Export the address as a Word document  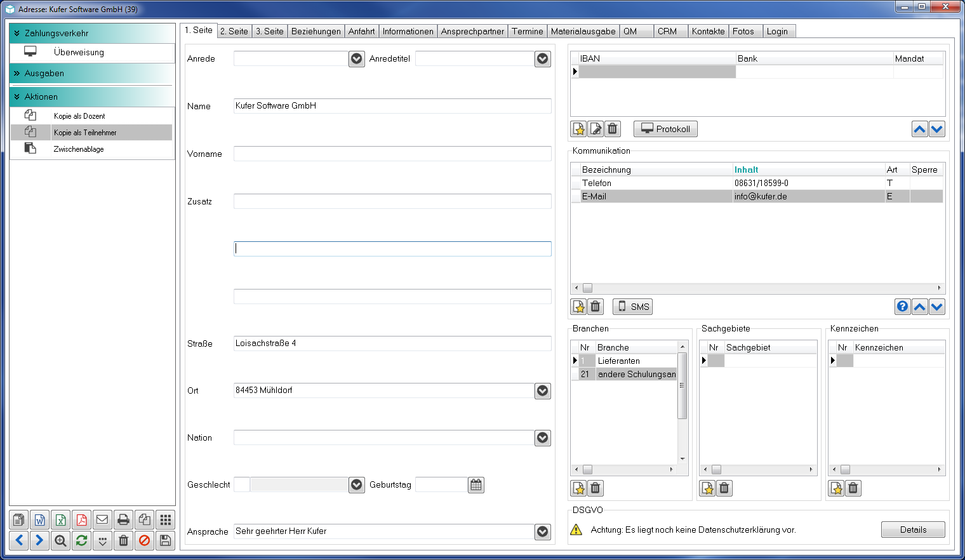pyautogui.click(x=40, y=520)
